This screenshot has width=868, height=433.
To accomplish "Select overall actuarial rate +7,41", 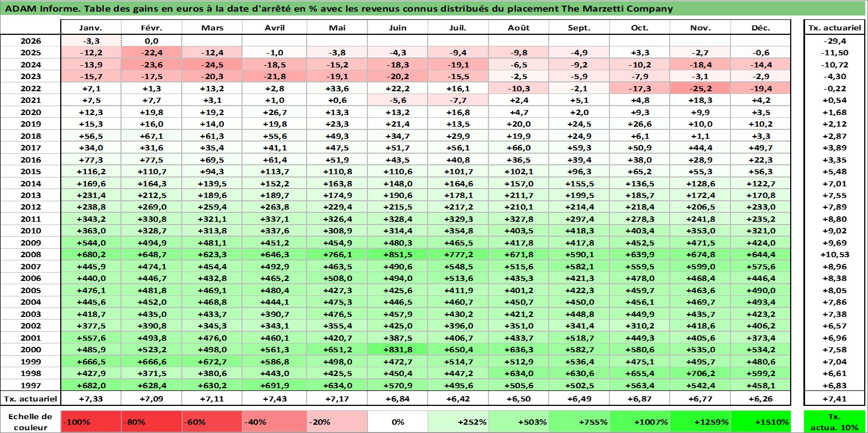I will pyautogui.click(x=834, y=399).
